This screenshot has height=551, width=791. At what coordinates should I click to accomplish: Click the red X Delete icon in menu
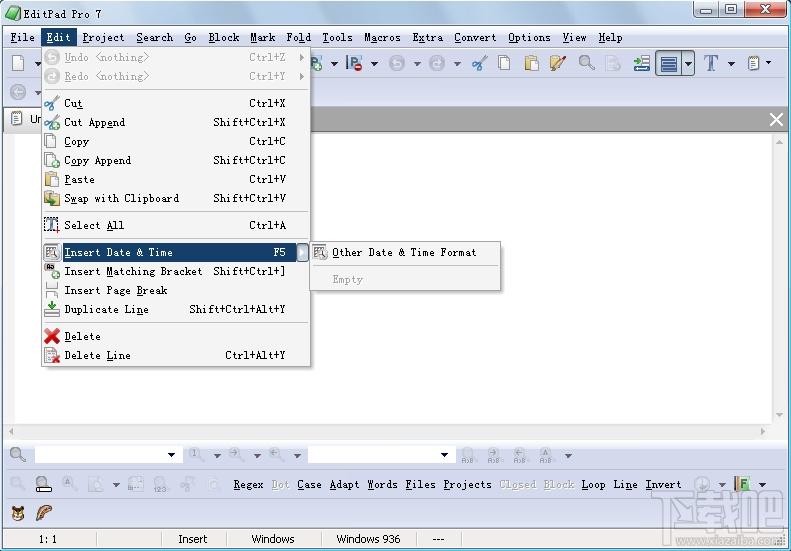click(x=52, y=336)
